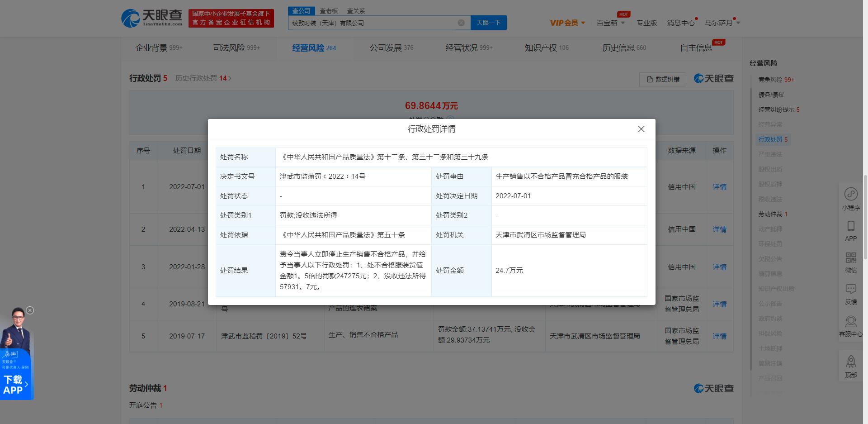Click the 天眼查 logo in header

152,18
